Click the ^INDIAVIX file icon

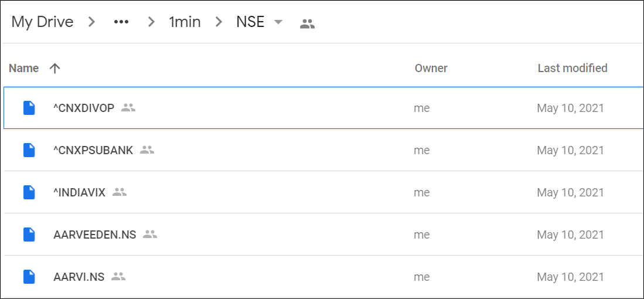[x=29, y=192]
